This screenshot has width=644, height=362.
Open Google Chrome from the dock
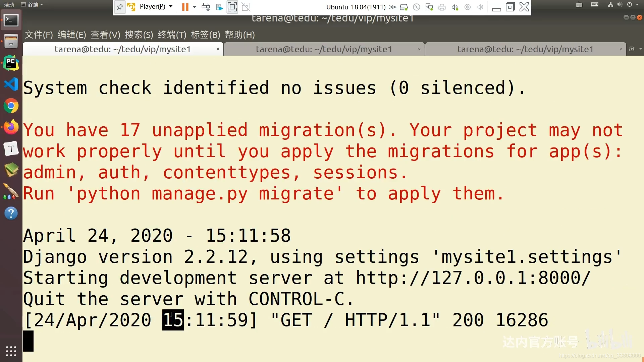11,106
